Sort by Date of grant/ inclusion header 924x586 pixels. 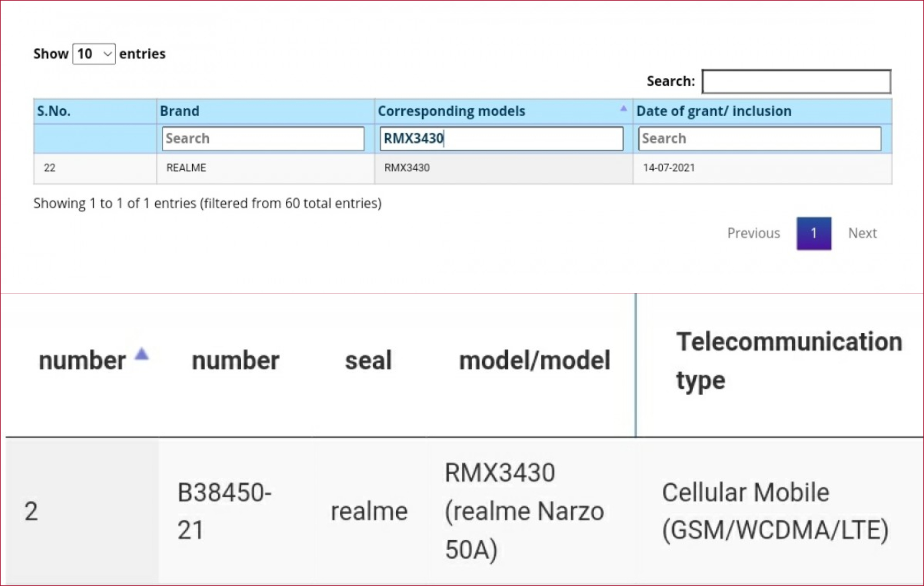tap(762, 111)
